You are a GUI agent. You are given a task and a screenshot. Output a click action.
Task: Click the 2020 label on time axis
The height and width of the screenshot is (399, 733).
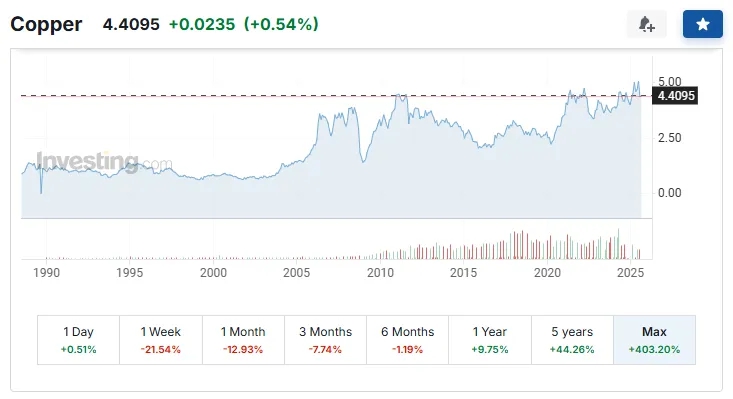click(x=547, y=272)
